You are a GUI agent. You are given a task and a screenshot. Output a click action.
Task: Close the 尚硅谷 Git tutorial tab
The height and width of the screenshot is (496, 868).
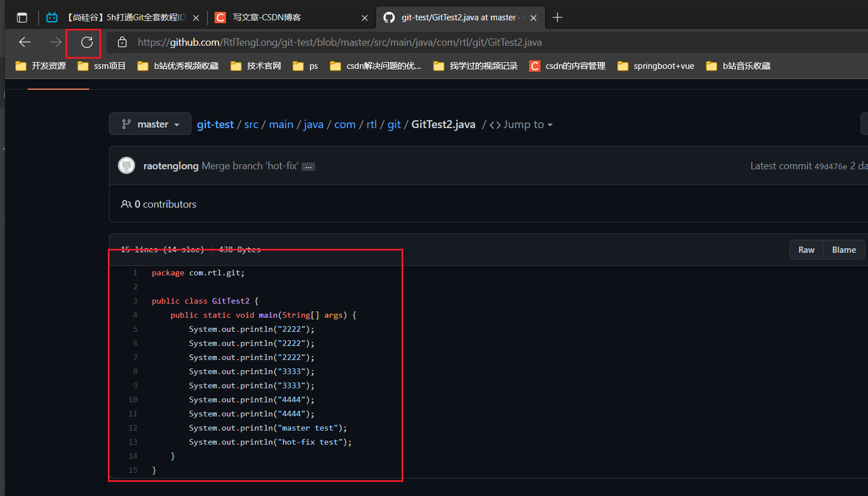[196, 18]
